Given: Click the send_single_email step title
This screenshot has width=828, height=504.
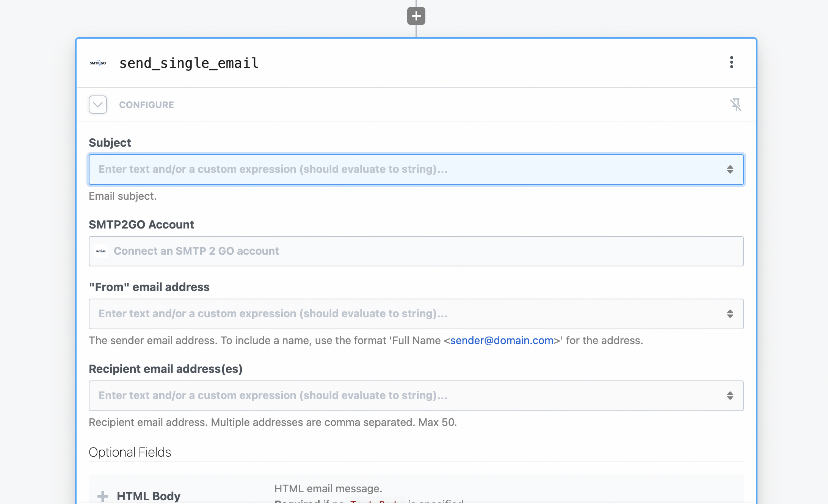Looking at the screenshot, I should [189, 63].
